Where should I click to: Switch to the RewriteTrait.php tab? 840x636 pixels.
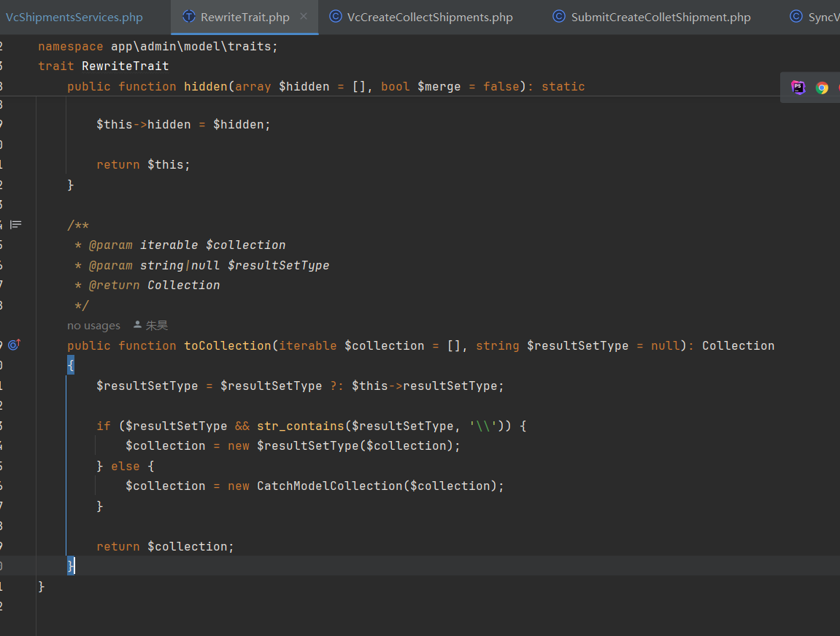coord(244,17)
